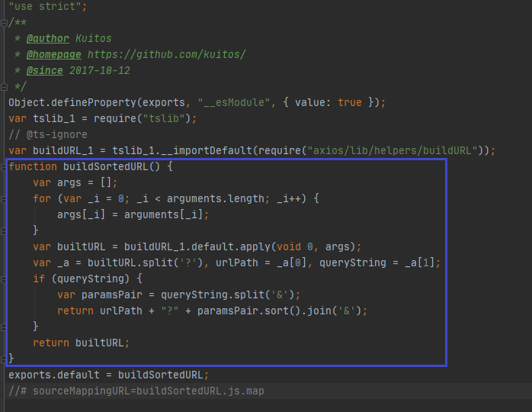Click exports.default assignment
This screenshot has height=412, width=532.
click(x=54, y=375)
